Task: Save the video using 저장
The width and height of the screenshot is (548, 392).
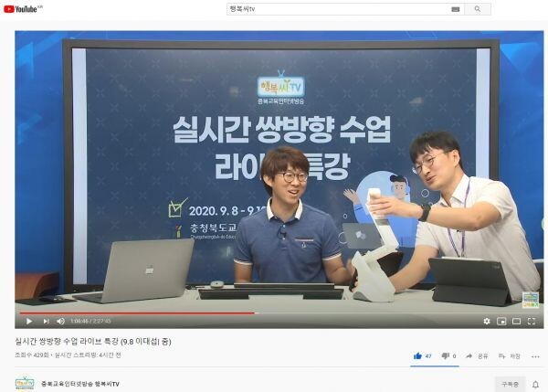Action: coord(510,355)
